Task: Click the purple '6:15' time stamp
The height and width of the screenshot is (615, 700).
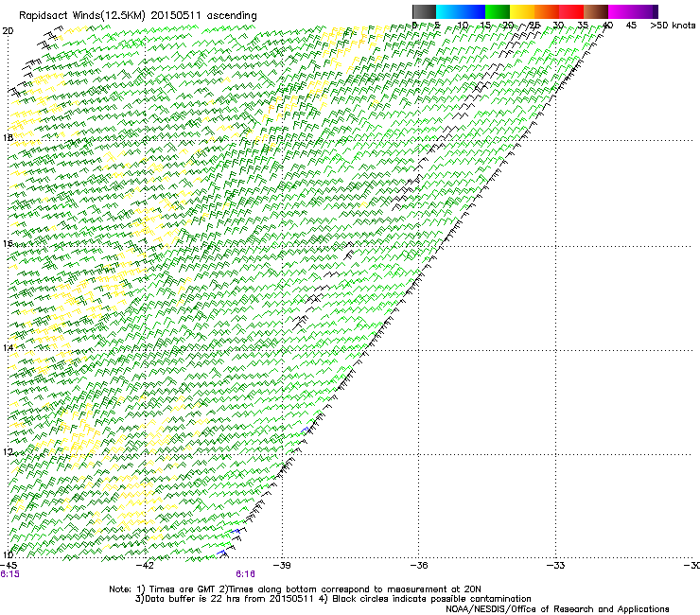Action: click(x=9, y=574)
